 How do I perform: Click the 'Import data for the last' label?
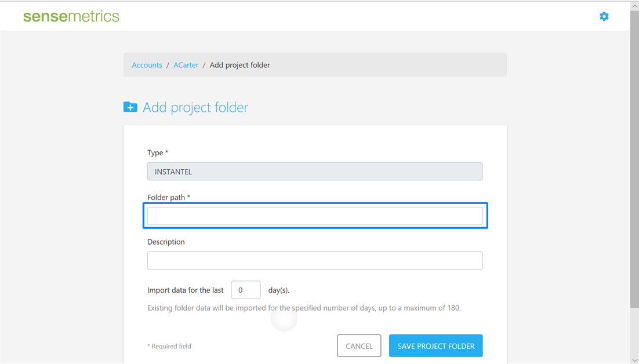[x=186, y=290]
